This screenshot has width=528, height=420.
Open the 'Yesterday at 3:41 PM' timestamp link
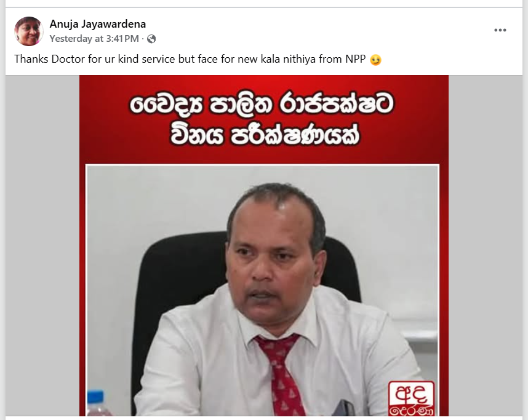[94, 39]
